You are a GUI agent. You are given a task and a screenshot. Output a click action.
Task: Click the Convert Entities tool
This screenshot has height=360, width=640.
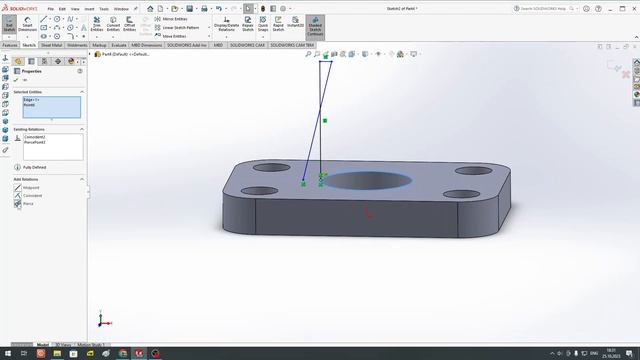click(113, 24)
